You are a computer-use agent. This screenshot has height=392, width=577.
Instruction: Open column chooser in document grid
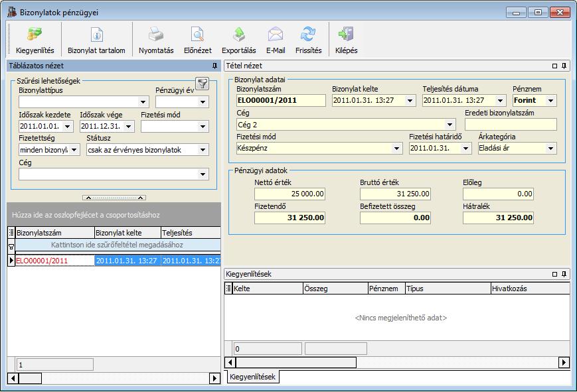tap(11, 232)
